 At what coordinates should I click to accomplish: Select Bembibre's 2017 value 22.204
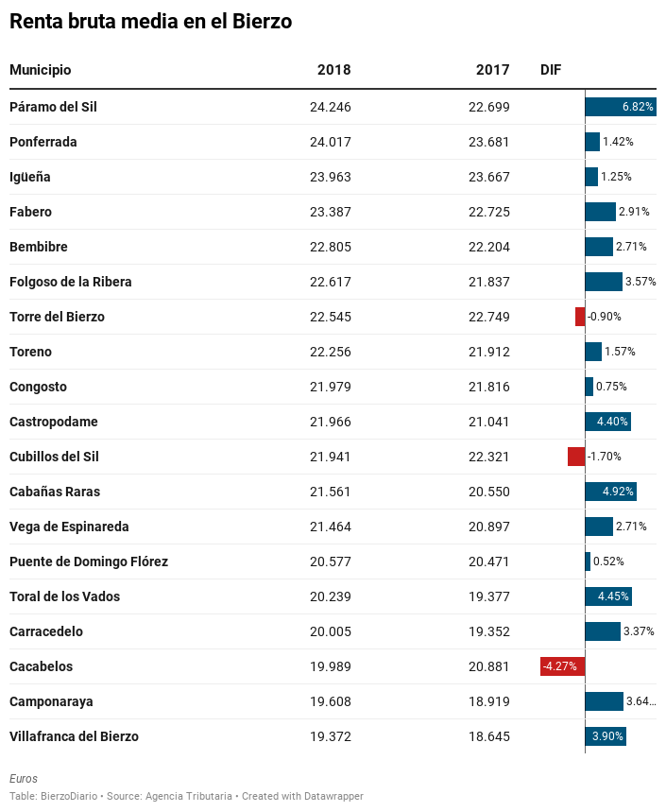pyautogui.click(x=489, y=247)
